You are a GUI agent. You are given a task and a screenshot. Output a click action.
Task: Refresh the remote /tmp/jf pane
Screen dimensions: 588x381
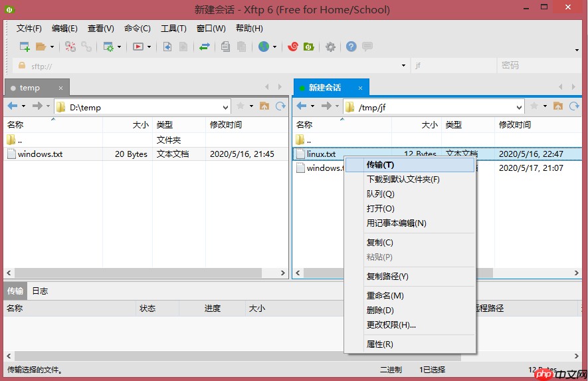(574, 106)
